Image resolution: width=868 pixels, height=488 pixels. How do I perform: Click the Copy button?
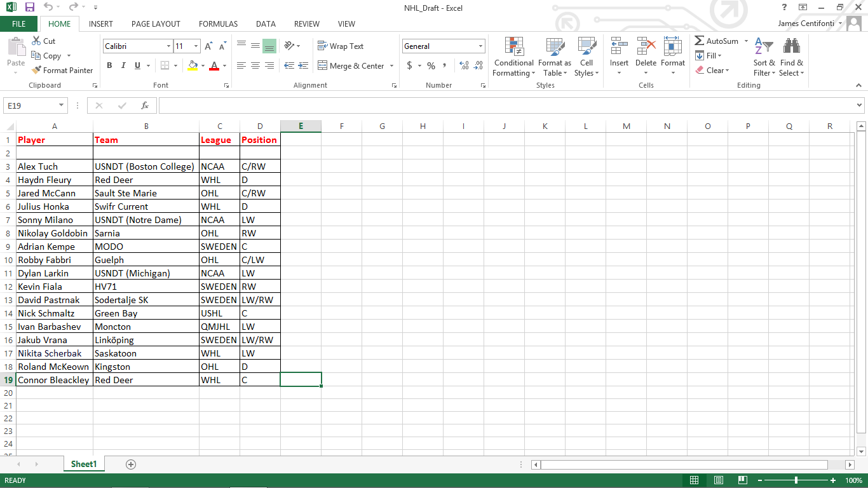[47, 56]
